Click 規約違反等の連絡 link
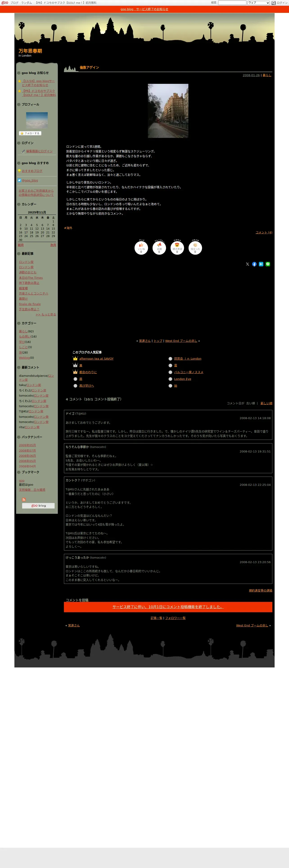 point(260,590)
